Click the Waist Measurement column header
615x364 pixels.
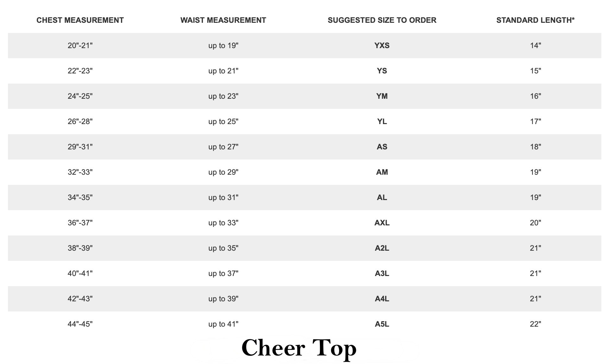(223, 20)
